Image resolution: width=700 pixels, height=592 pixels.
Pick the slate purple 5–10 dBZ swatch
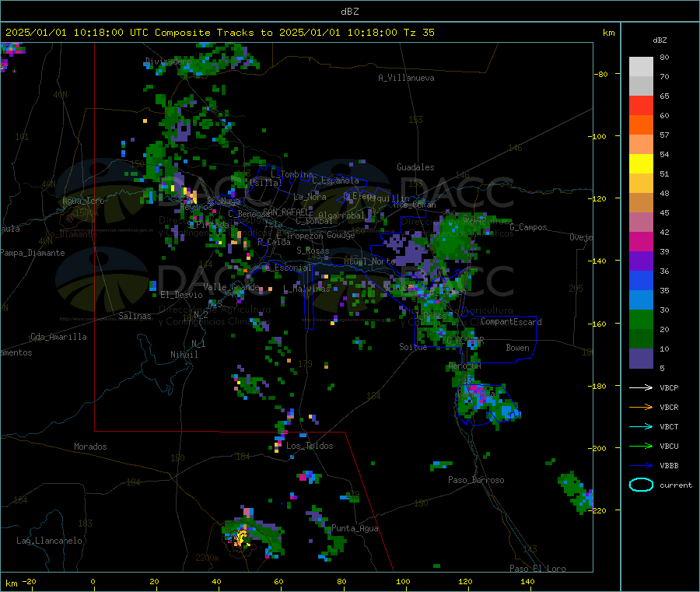(x=641, y=359)
